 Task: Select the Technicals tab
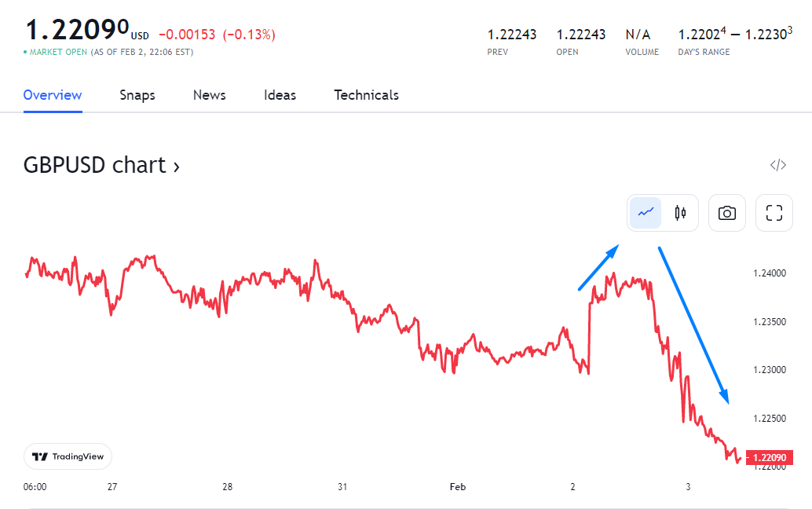click(366, 95)
